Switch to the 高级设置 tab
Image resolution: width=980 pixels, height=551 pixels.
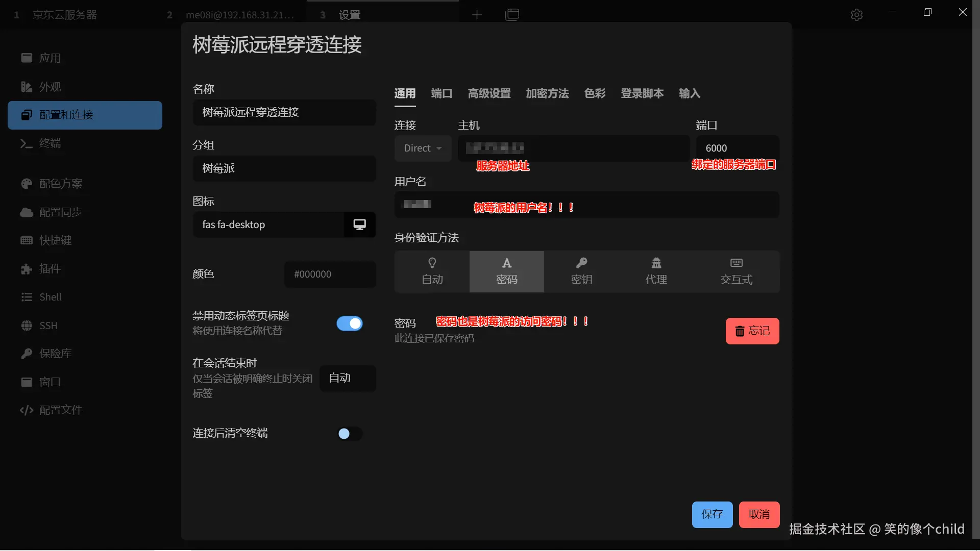488,93
